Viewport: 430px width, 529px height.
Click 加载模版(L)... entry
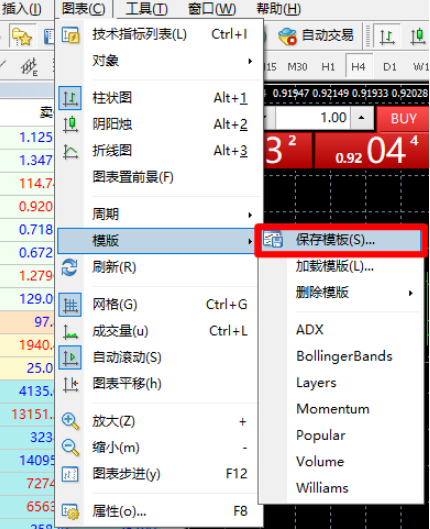click(x=341, y=266)
